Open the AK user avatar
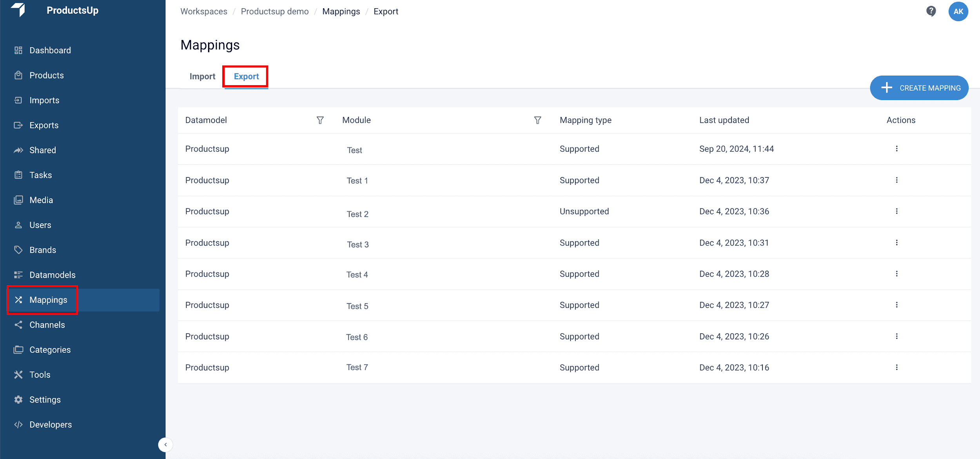 958,11
